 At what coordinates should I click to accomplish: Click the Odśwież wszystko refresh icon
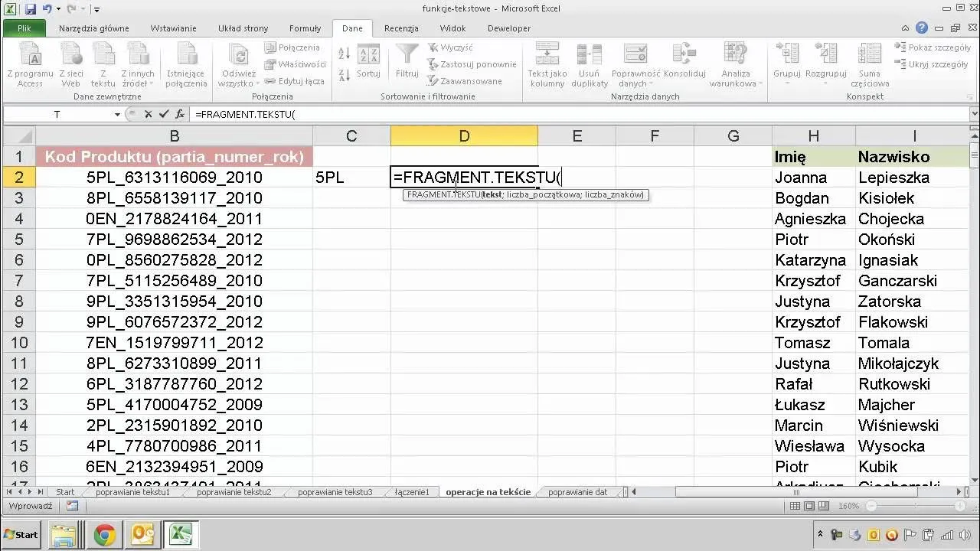point(237,63)
